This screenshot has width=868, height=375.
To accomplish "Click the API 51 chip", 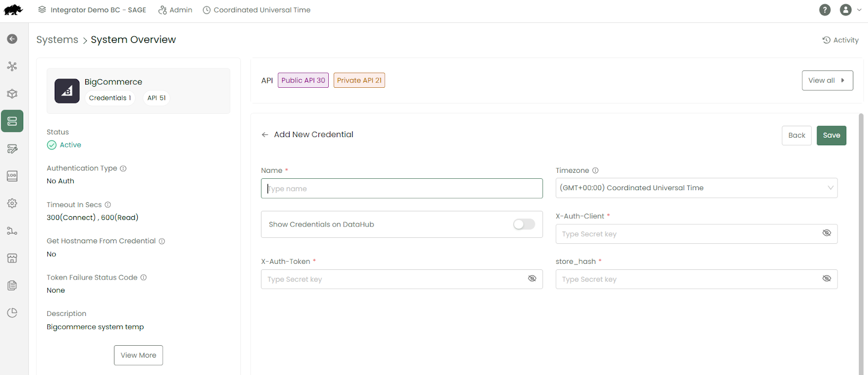I will [157, 98].
